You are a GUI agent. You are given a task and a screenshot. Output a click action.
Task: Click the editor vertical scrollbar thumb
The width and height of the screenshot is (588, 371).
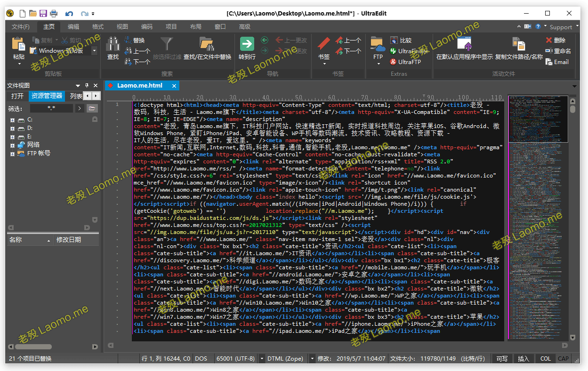point(572,109)
